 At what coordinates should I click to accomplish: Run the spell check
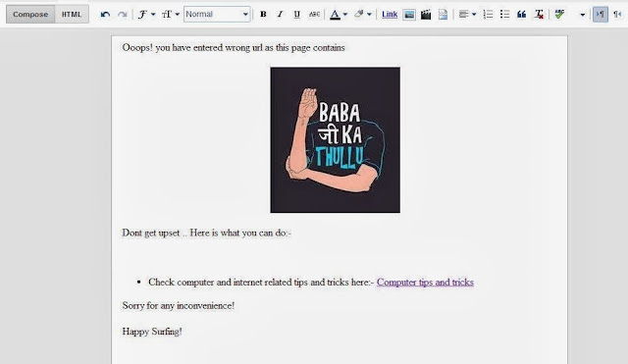(x=559, y=15)
